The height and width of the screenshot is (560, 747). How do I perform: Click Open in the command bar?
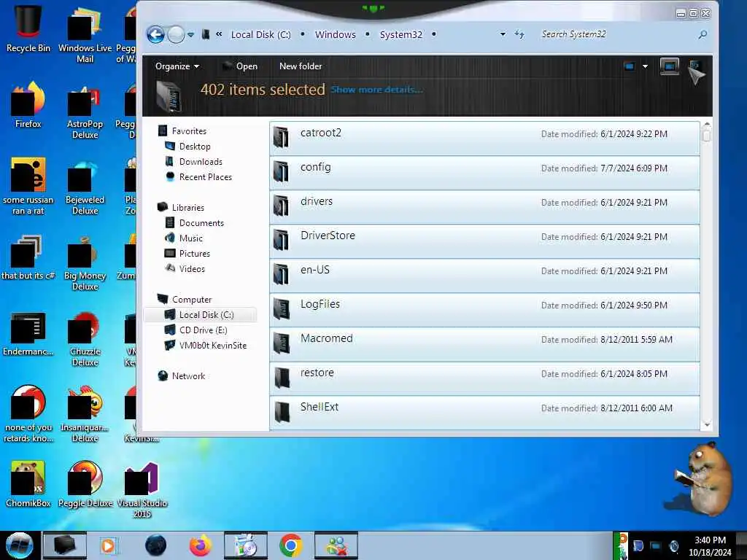[241, 66]
